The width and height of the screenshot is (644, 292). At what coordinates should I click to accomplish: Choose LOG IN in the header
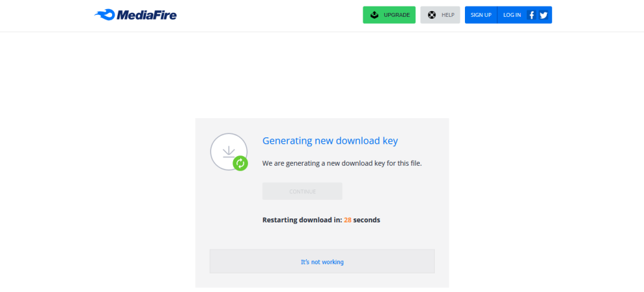tap(512, 15)
